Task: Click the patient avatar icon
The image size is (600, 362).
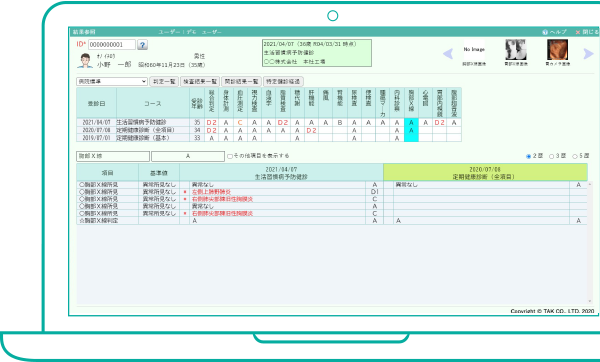Action: point(85,61)
